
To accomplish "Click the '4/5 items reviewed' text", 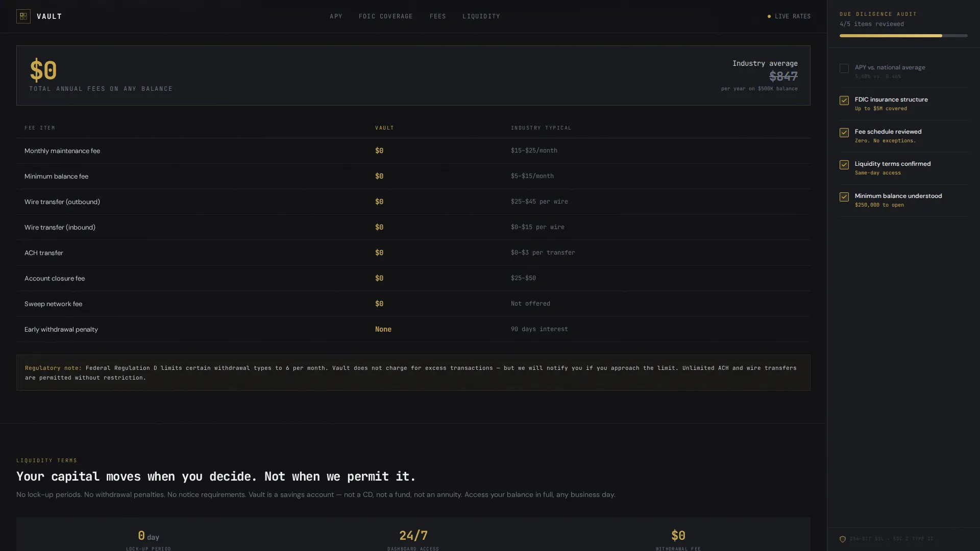I will 872,24.
